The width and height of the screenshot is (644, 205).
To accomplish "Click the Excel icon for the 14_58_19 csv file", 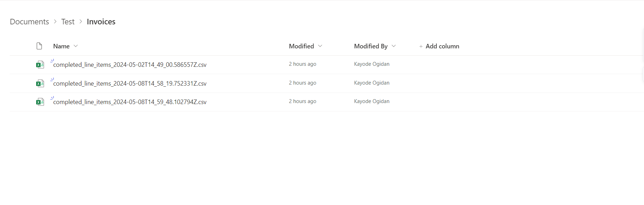I will (40, 83).
